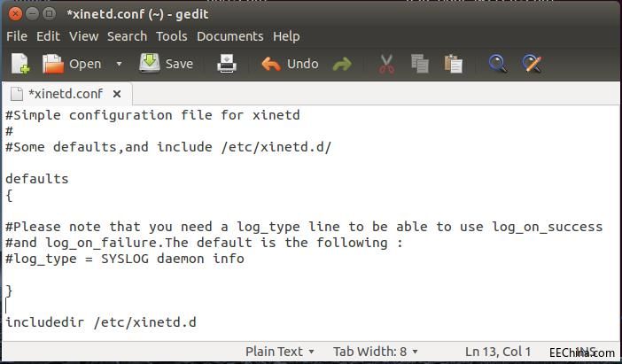
Task: Click the New Document icon
Action: [20, 64]
